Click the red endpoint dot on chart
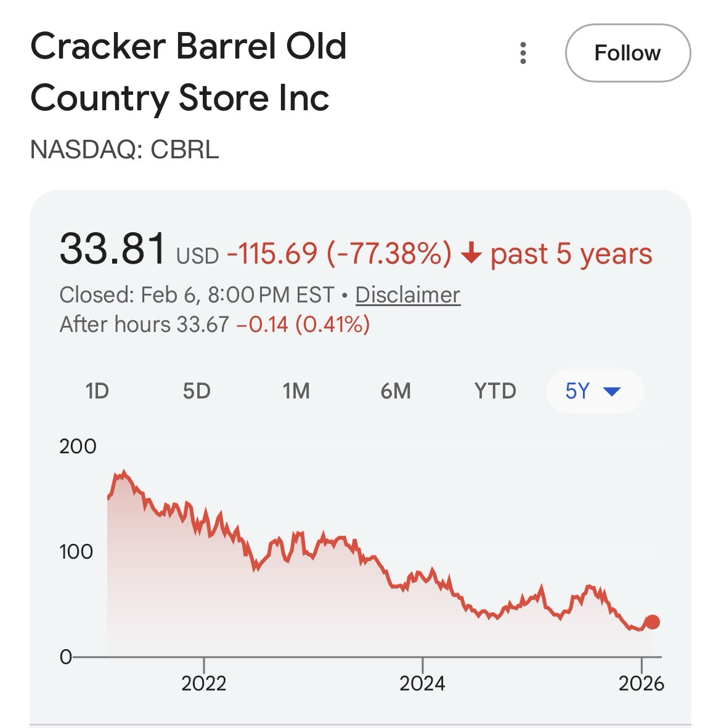This screenshot has width=721, height=728. click(x=652, y=622)
